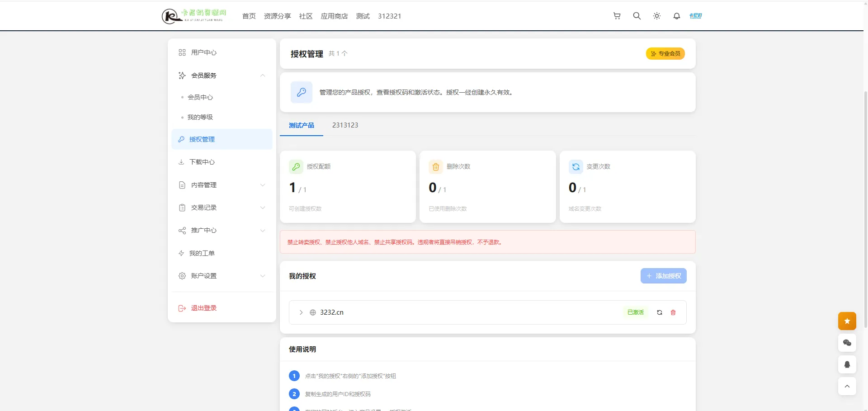Click the QQ floating contact icon
The width and height of the screenshot is (868, 411).
(x=847, y=364)
